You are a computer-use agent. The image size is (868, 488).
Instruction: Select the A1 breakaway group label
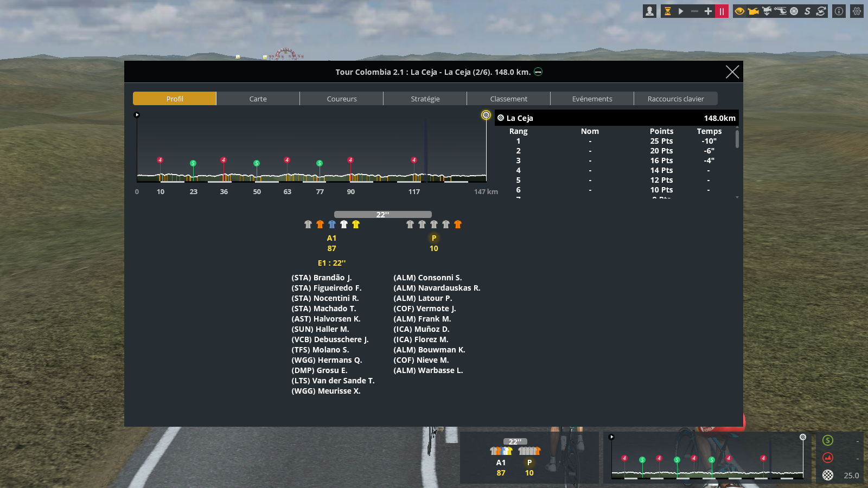[331, 238]
